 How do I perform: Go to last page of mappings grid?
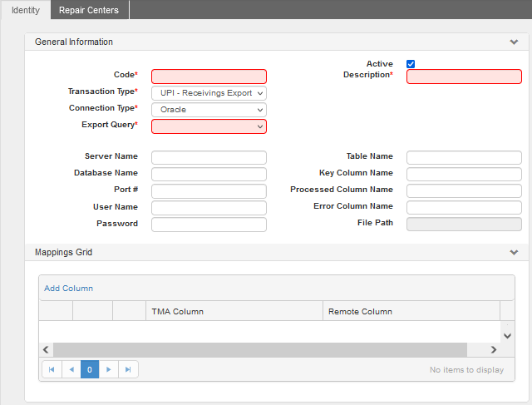128,369
